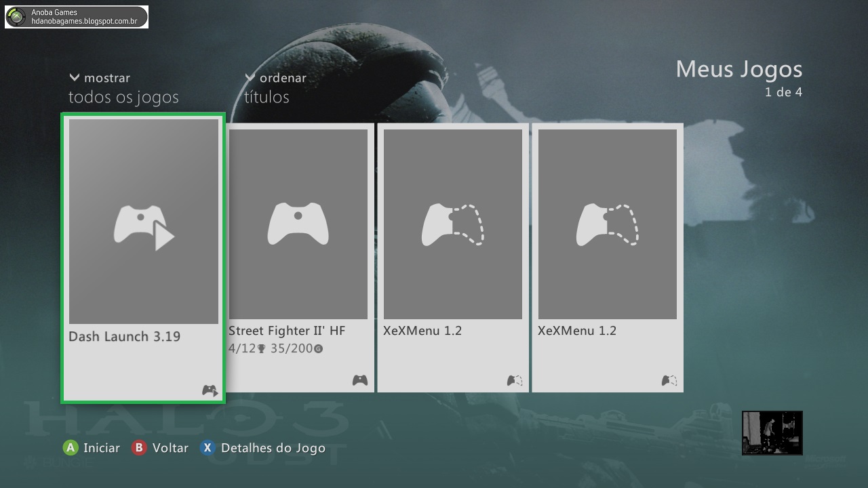
Task: Click the green A Iniciar button icon
Action: point(70,448)
